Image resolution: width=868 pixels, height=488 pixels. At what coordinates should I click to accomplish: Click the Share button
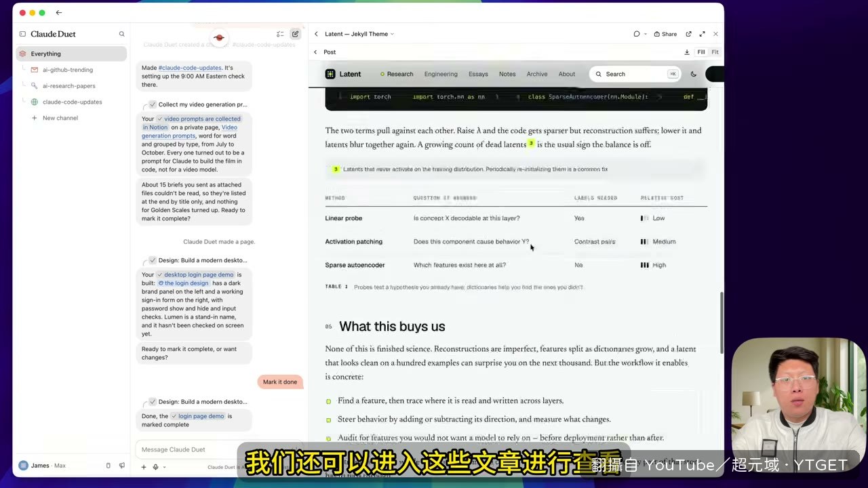tap(665, 34)
